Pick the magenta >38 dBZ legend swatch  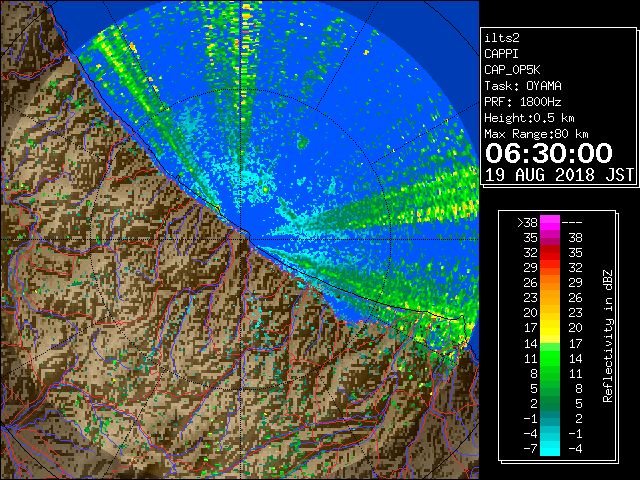tap(550, 222)
